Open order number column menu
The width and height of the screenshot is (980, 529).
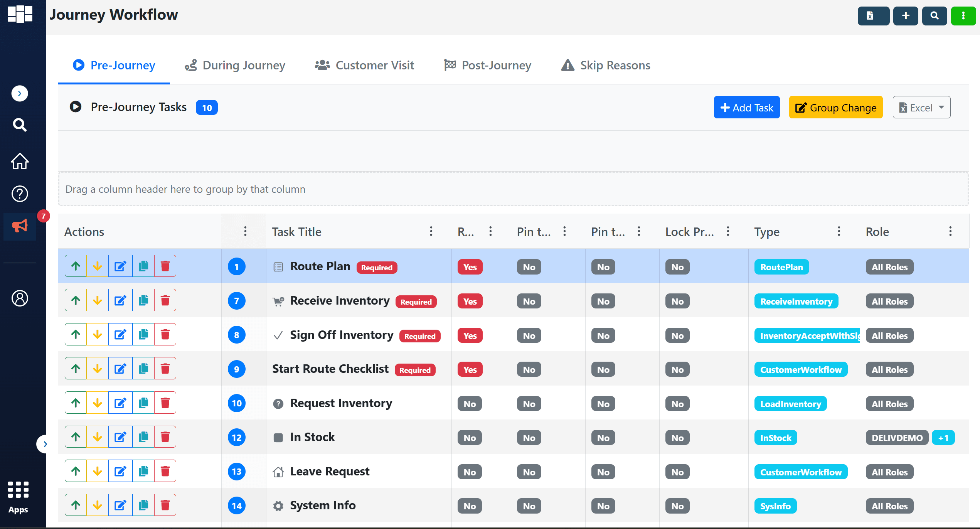click(245, 231)
